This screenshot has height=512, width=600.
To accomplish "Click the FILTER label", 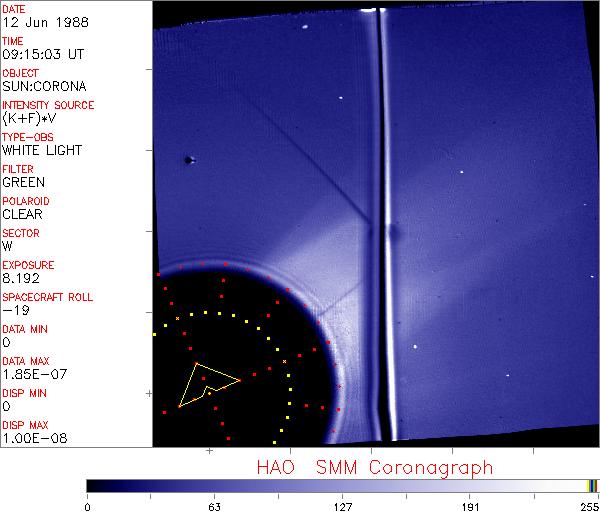I will coord(18,169).
